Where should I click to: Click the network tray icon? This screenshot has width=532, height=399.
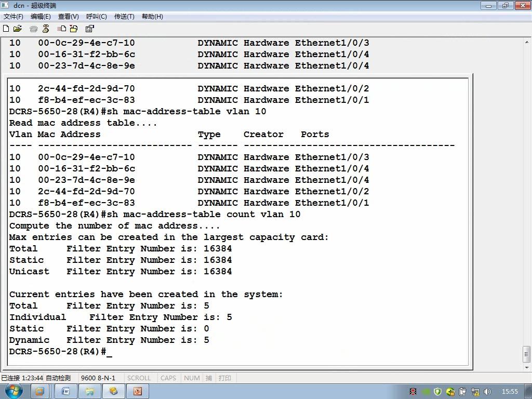coord(475,392)
